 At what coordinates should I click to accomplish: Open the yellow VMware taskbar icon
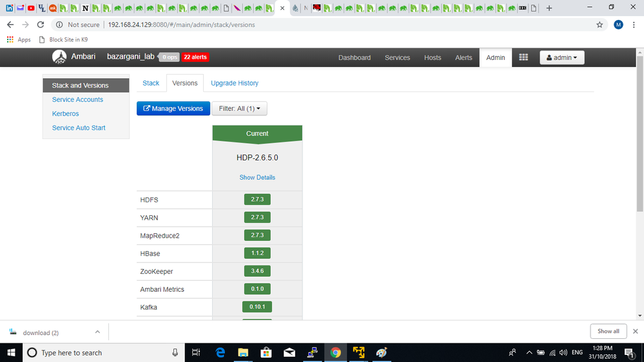(358, 352)
